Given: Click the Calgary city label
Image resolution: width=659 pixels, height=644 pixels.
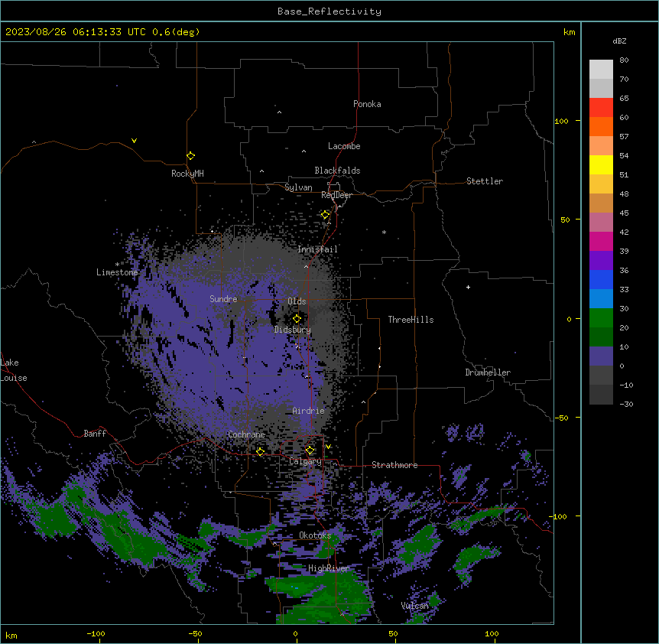Looking at the screenshot, I should click(x=305, y=461).
